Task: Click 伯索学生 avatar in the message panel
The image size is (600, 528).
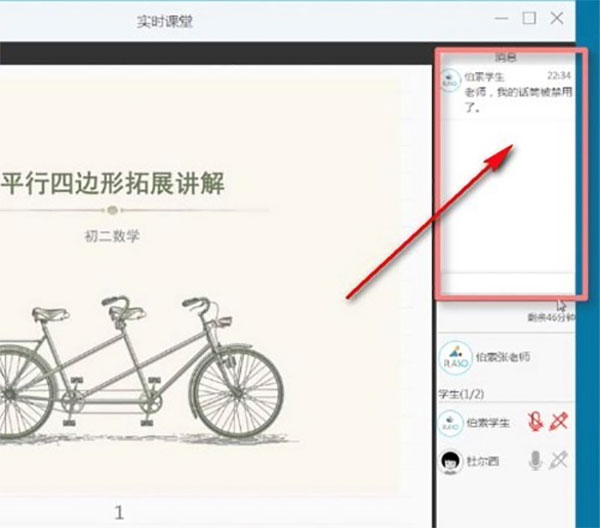Action: [x=450, y=80]
